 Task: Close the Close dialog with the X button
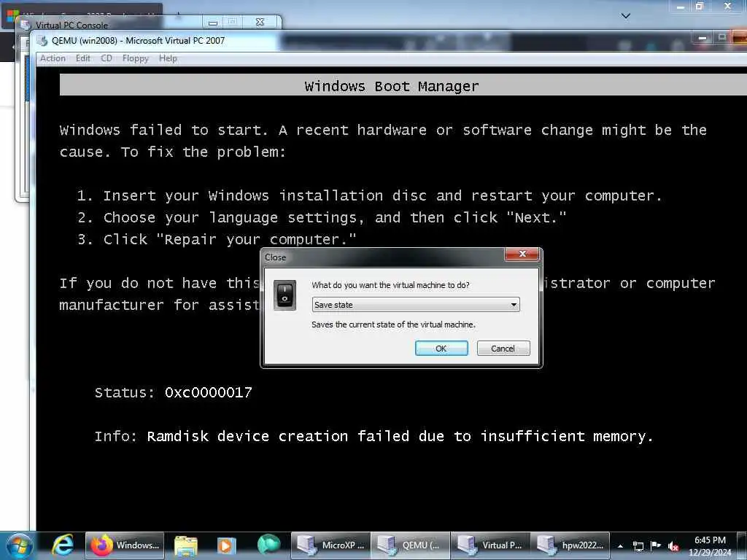522,254
